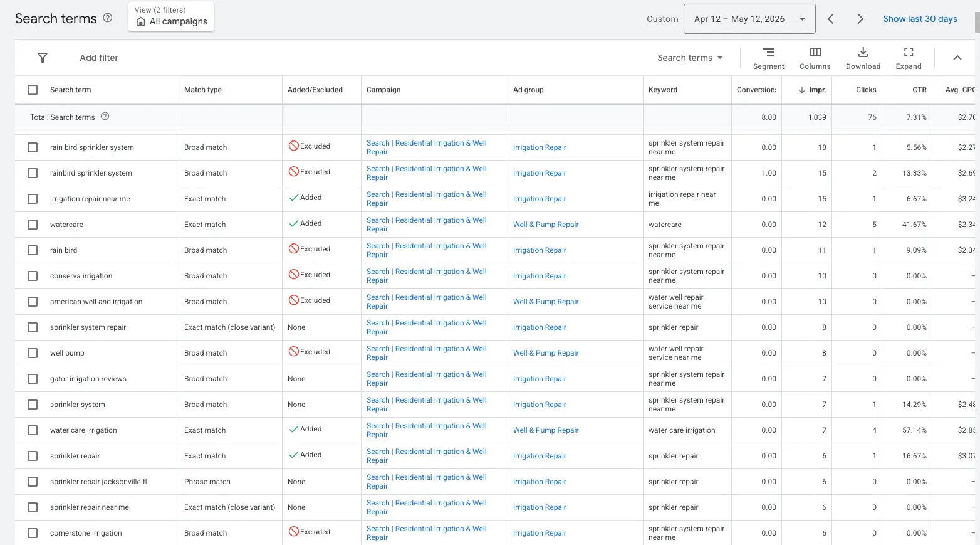Check the rain bird sprinkler system row

33,147
